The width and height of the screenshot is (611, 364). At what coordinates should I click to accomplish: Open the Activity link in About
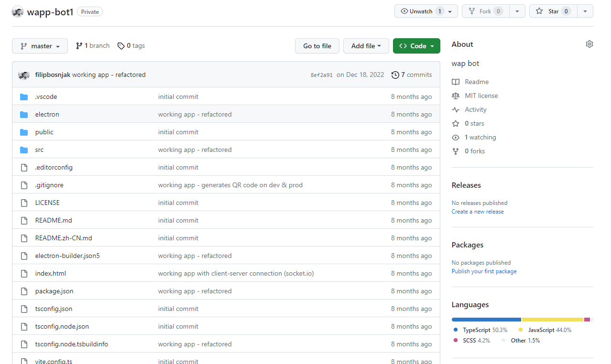tap(476, 109)
